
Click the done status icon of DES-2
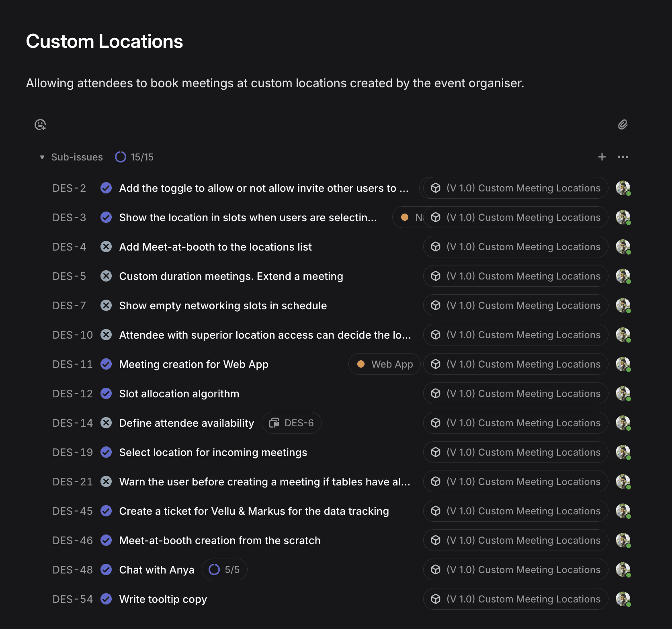(106, 188)
